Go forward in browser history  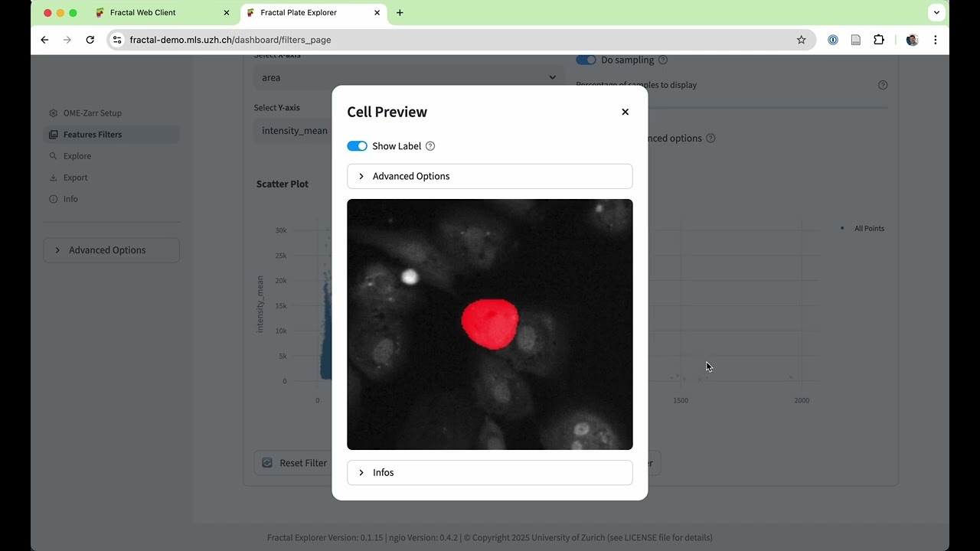[x=67, y=40]
